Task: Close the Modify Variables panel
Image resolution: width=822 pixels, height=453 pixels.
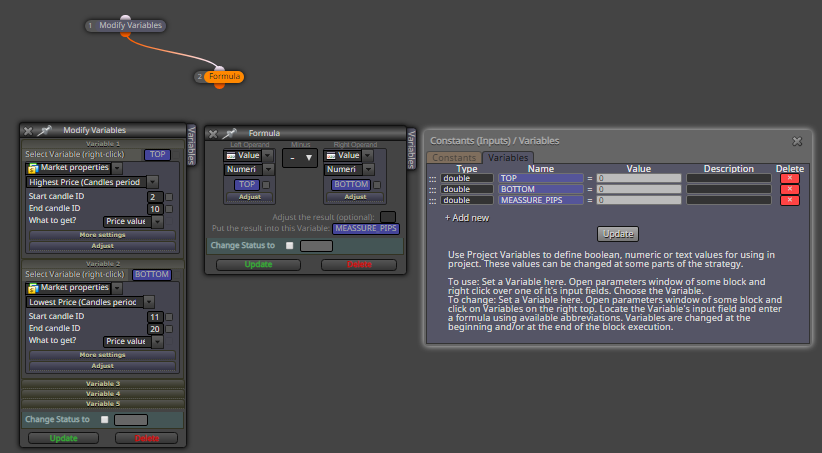Action: point(28,131)
